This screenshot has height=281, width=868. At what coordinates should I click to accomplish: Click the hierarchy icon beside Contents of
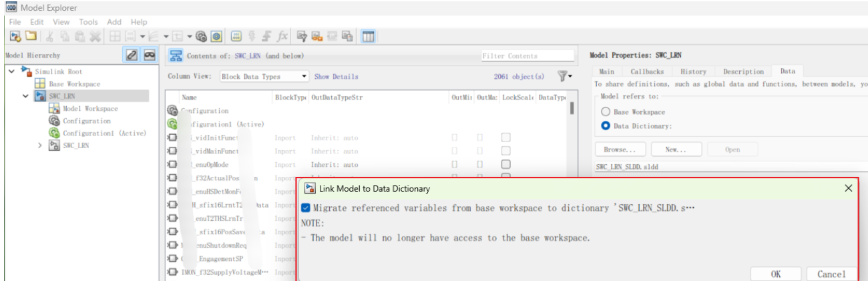[176, 56]
